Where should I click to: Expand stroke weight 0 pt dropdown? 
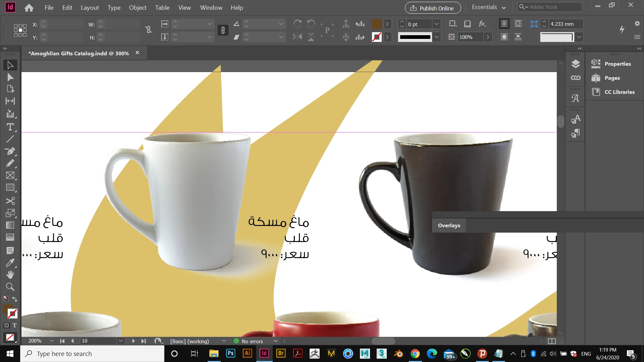[x=436, y=24]
